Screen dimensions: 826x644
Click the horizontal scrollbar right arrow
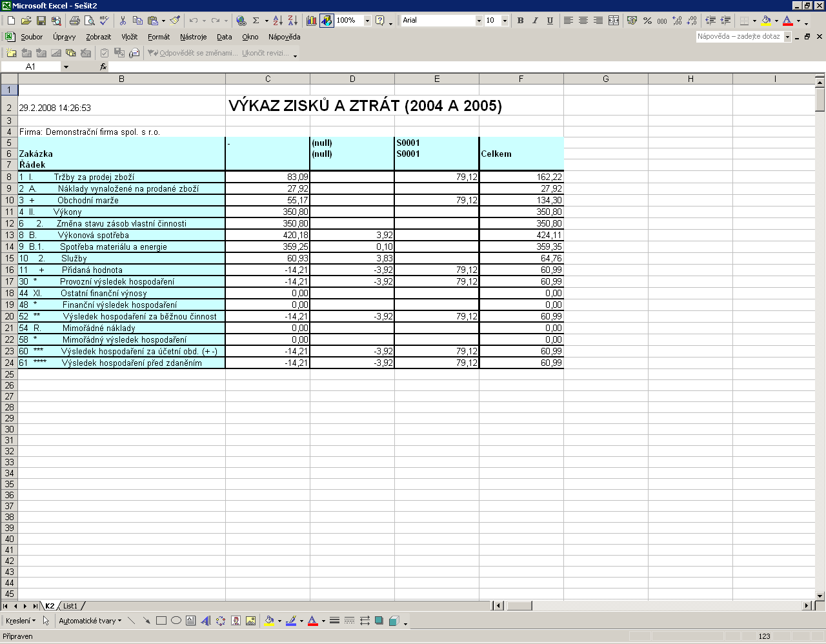pos(807,606)
